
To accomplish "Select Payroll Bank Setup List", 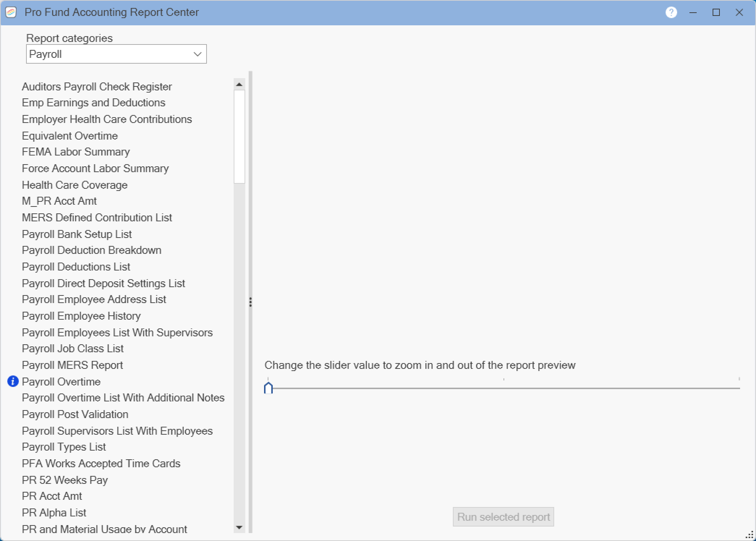I will click(x=77, y=234).
